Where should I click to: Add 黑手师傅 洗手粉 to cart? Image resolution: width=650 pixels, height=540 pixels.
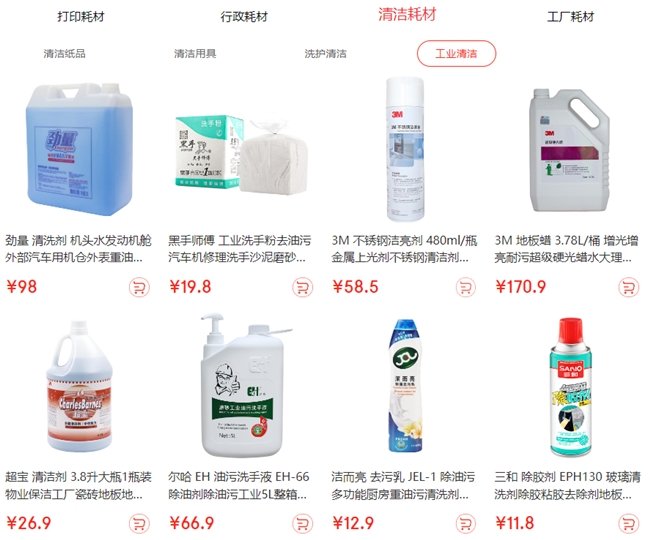click(x=303, y=287)
